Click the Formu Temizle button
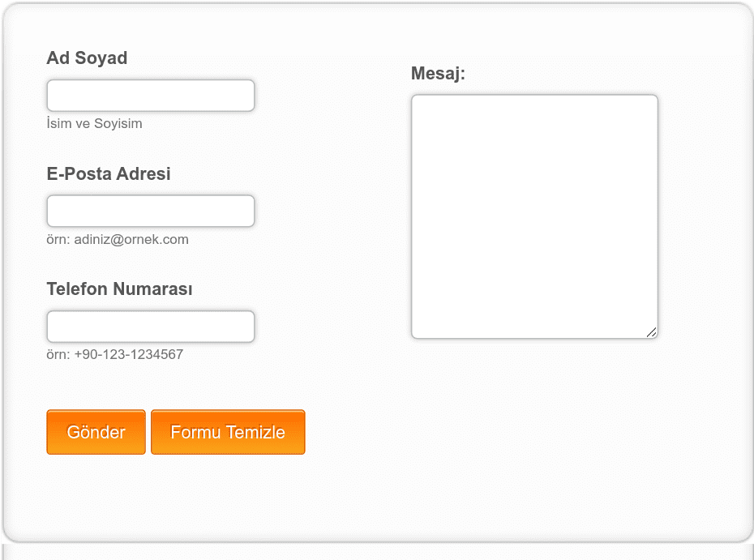The height and width of the screenshot is (560, 754). tap(228, 432)
